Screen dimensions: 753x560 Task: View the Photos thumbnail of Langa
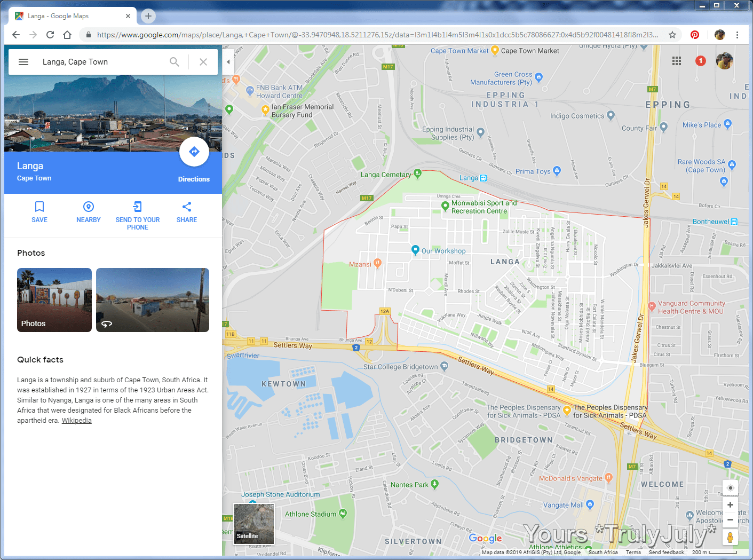tap(54, 299)
